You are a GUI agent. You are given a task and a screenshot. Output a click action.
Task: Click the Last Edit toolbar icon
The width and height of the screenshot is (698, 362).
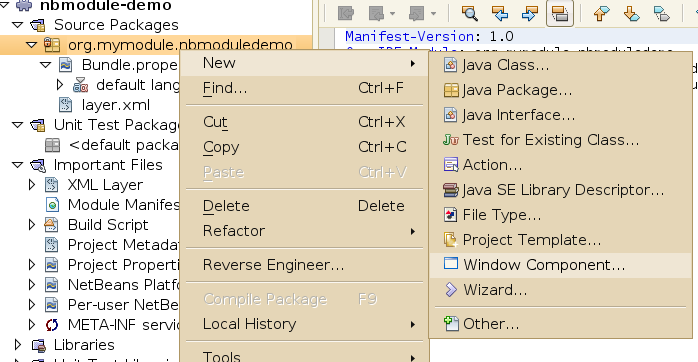click(346, 13)
